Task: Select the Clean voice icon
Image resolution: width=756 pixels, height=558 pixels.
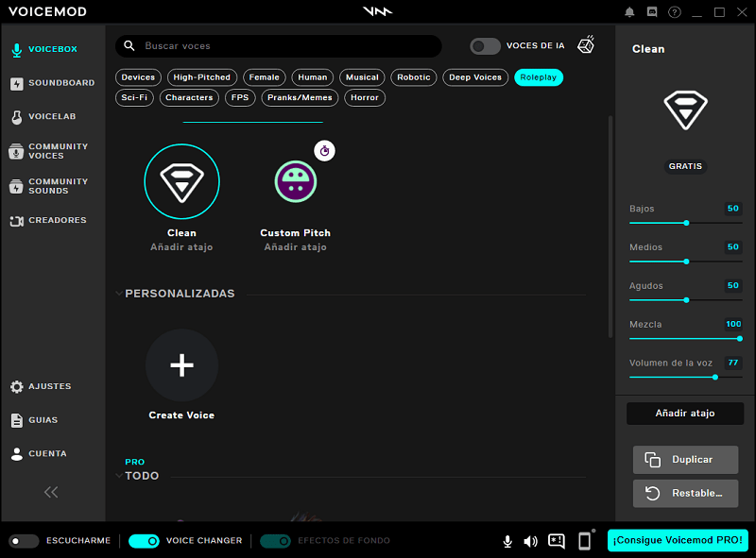Action: tap(181, 181)
